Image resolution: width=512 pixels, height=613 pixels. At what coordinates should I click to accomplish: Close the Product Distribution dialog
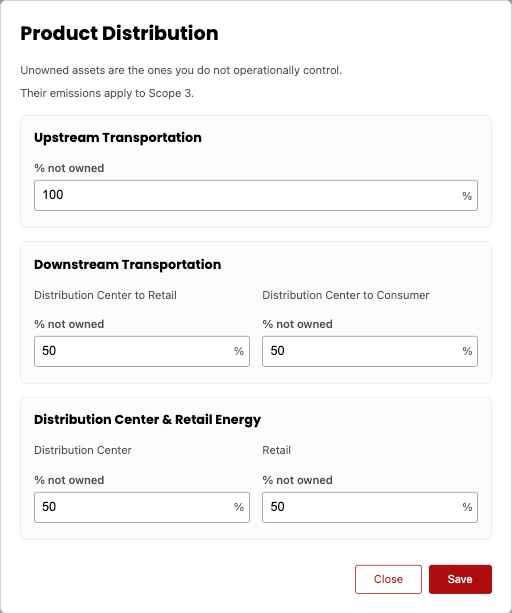pyautogui.click(x=388, y=579)
